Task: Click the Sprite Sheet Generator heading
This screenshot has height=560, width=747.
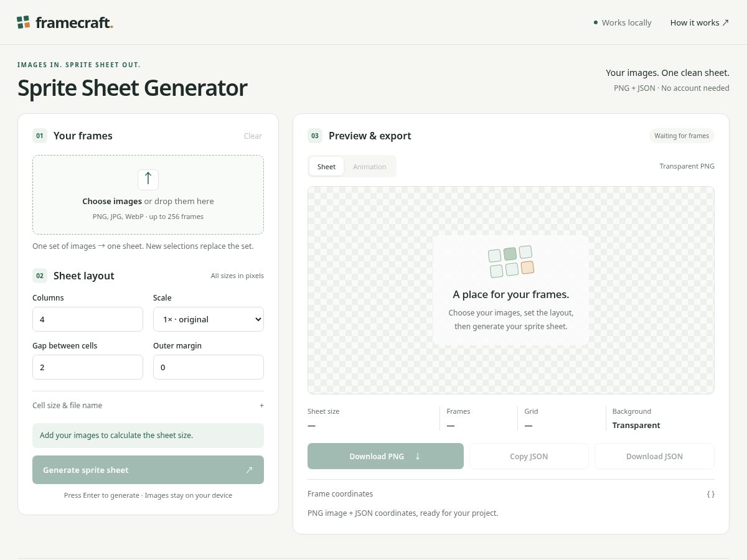Action: (x=132, y=88)
